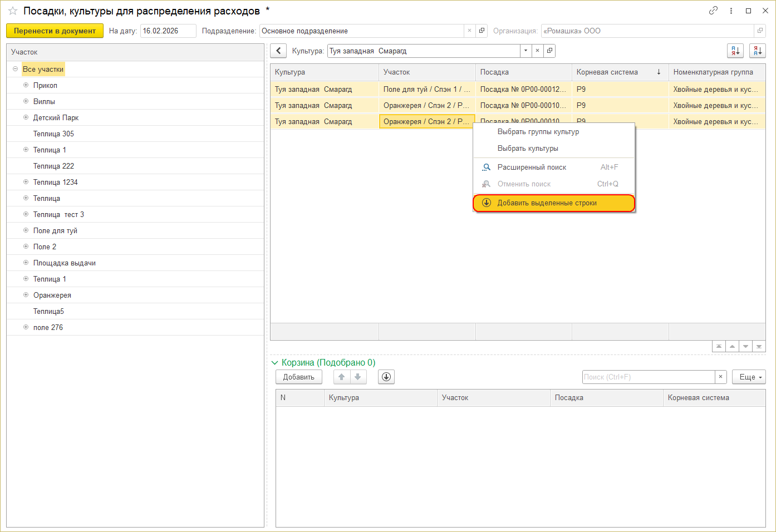
Task: Expand the Детский Парк tree node
Action: coord(26,117)
